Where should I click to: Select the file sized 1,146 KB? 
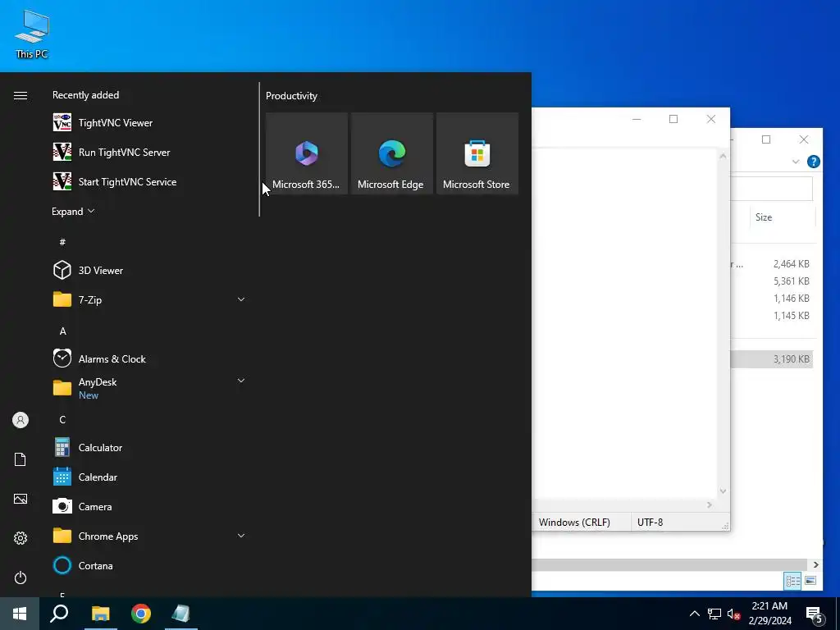click(x=772, y=298)
